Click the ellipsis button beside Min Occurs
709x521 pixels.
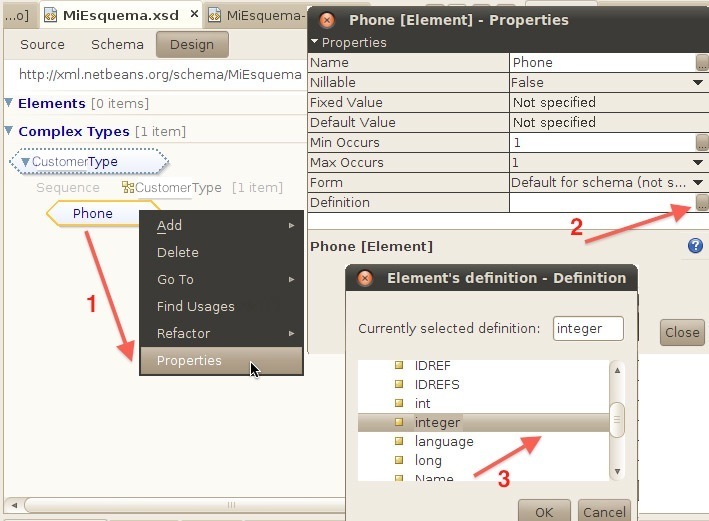[x=701, y=143]
